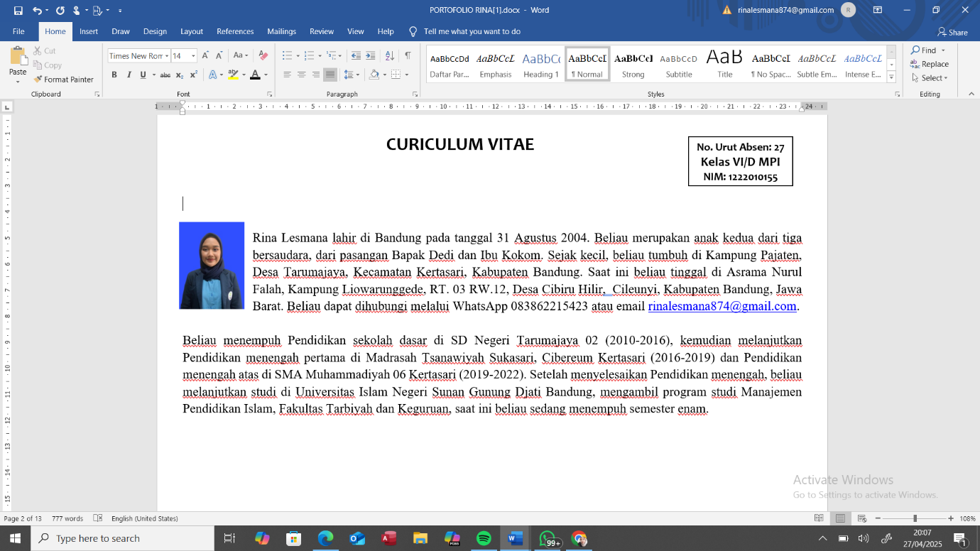Expand the Select dropdown in Editing
Screen dimensions: 980x551
pyautogui.click(x=934, y=78)
